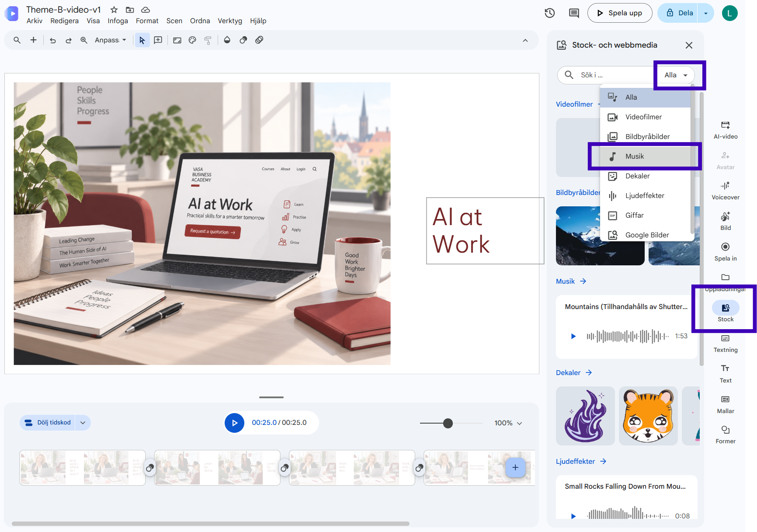Open the AI-video sidebar panel
Screen dimensions: 757x532
pyautogui.click(x=725, y=130)
